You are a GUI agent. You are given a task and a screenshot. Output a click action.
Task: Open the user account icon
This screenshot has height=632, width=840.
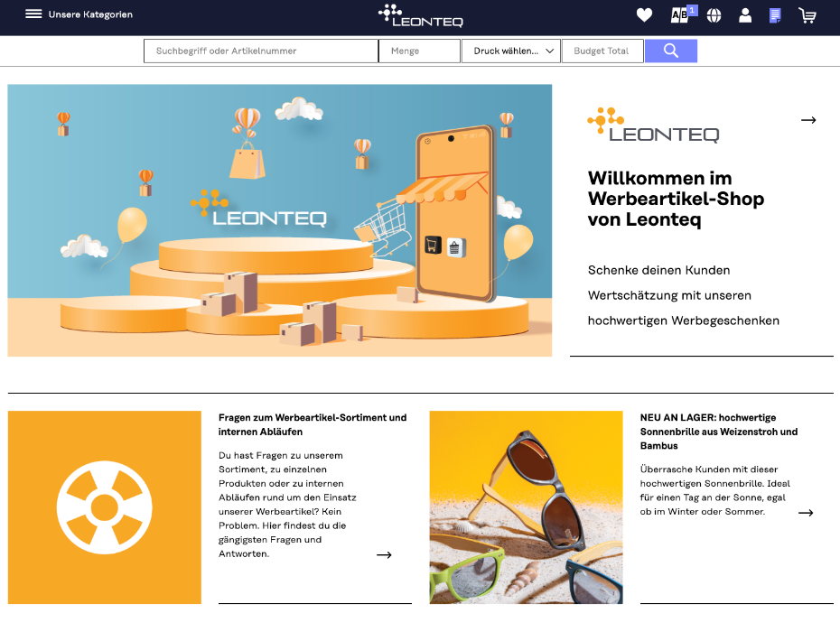[745, 15]
